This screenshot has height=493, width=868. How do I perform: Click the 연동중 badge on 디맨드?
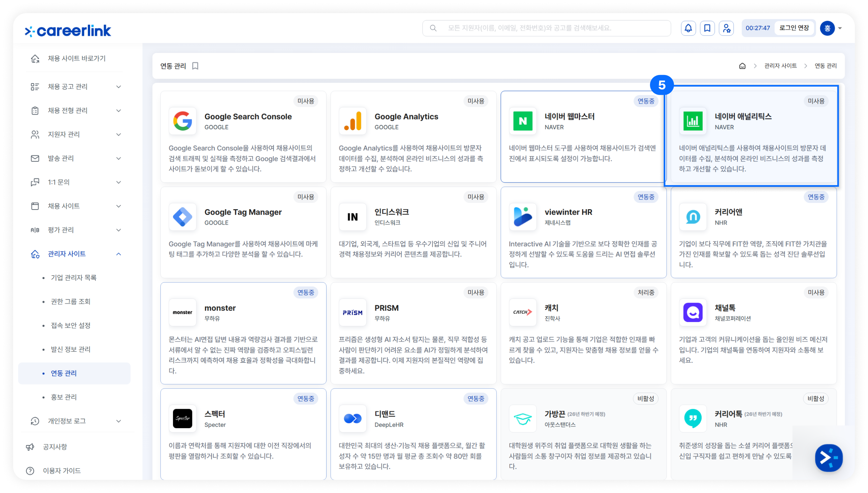pos(476,399)
